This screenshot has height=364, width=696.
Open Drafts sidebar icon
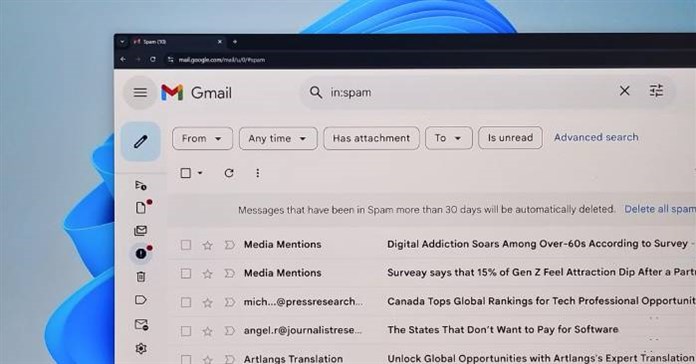(x=141, y=208)
